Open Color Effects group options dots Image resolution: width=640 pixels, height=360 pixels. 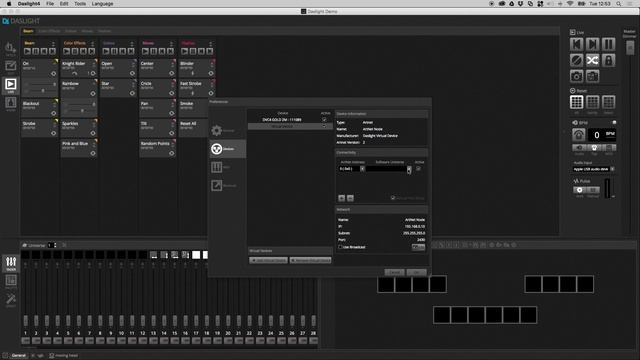[92, 43]
